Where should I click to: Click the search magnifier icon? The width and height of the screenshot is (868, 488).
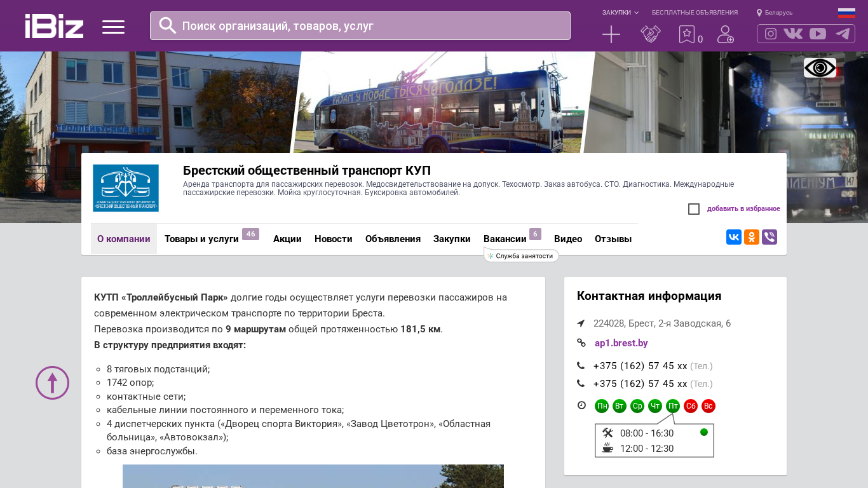pos(168,25)
